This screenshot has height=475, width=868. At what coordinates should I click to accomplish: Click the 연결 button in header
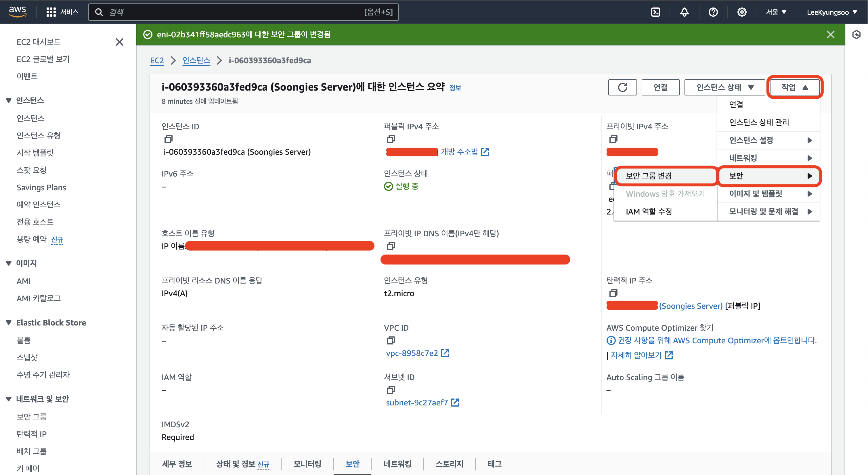[x=660, y=87]
